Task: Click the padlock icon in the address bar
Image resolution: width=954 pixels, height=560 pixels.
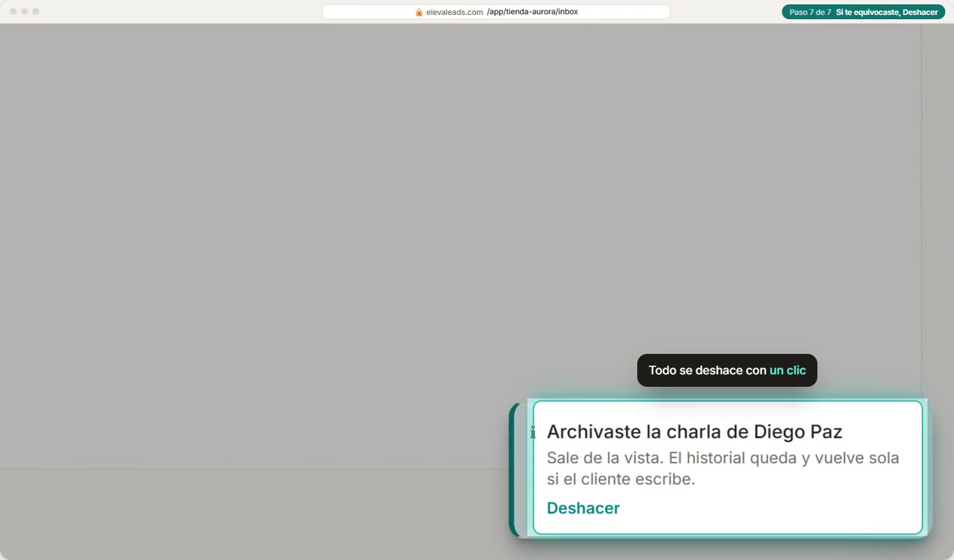Action: pyautogui.click(x=419, y=12)
